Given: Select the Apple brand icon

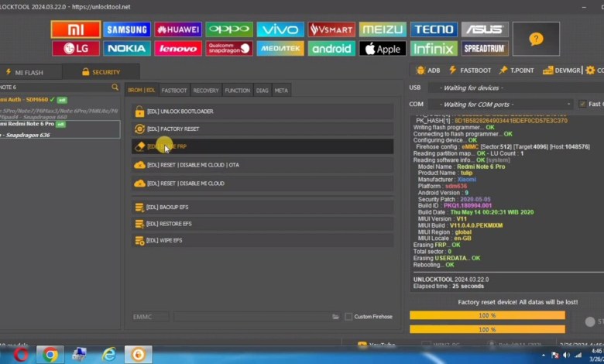Looking at the screenshot, I should point(383,49).
